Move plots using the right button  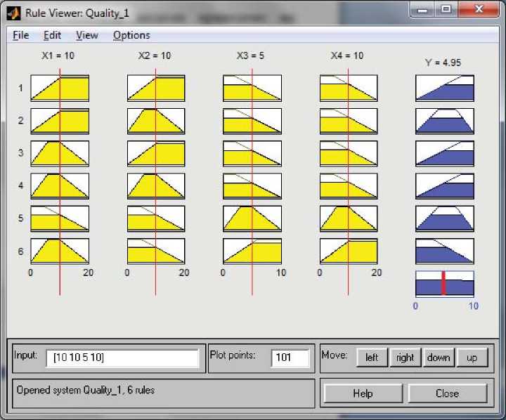406,357
